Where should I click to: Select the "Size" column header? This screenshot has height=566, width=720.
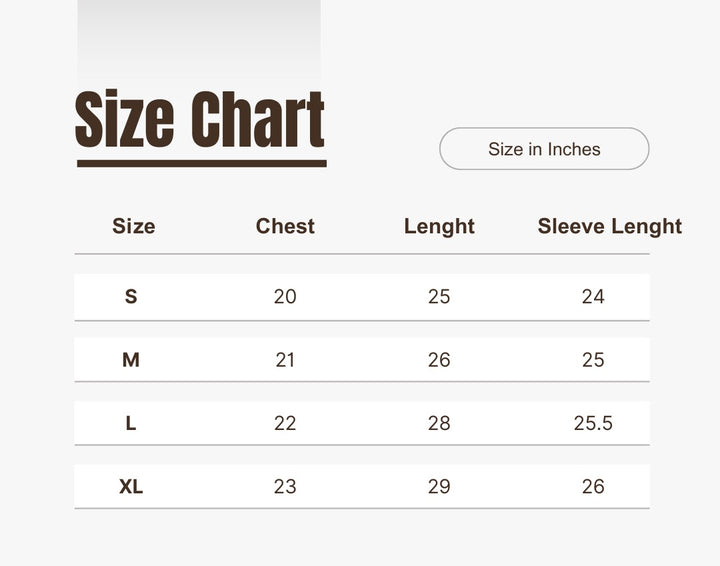pos(133,226)
